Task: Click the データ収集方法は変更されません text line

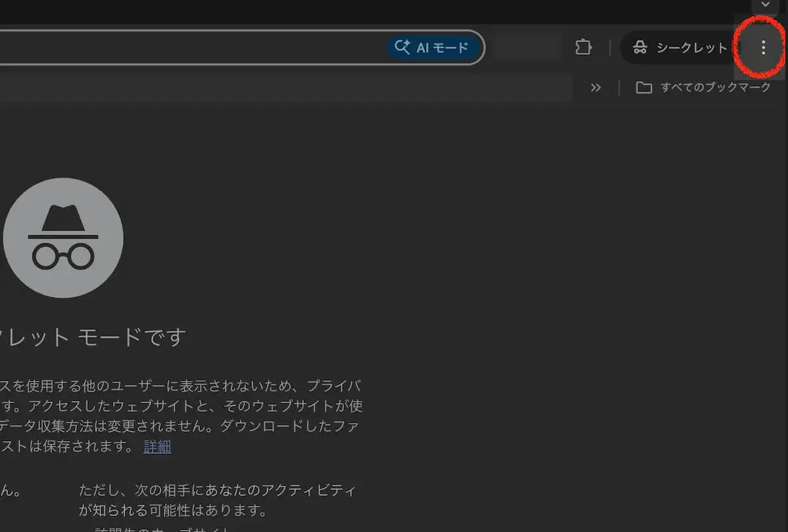Action: pyautogui.click(x=181, y=426)
